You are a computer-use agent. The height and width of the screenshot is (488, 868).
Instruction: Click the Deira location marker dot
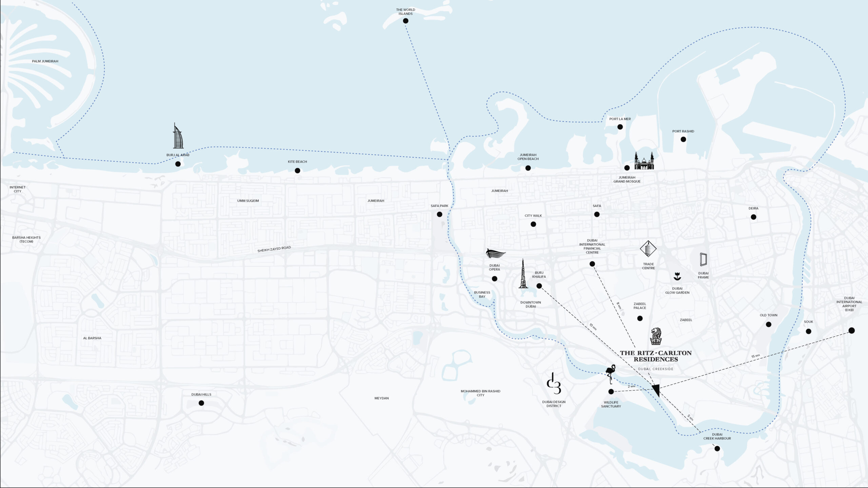[753, 217]
